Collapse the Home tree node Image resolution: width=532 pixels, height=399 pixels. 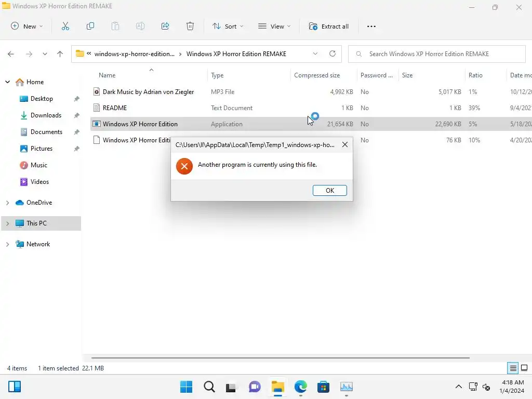pyautogui.click(x=7, y=82)
